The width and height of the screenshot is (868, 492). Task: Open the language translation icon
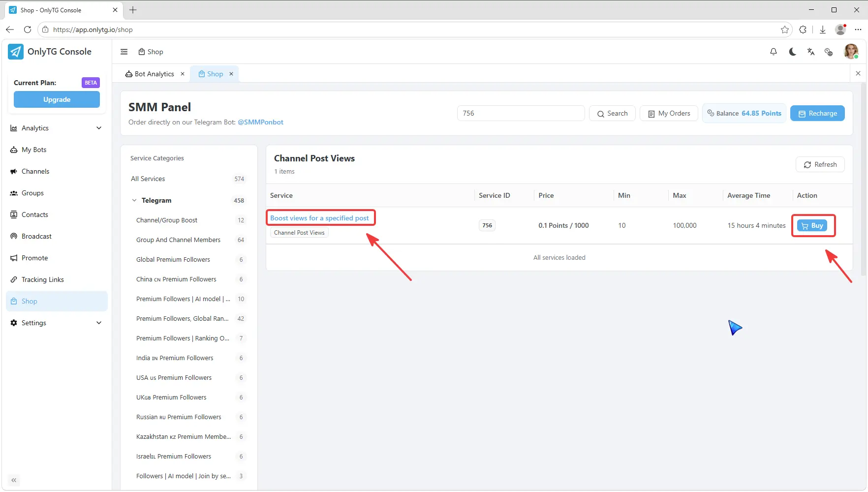tap(811, 52)
